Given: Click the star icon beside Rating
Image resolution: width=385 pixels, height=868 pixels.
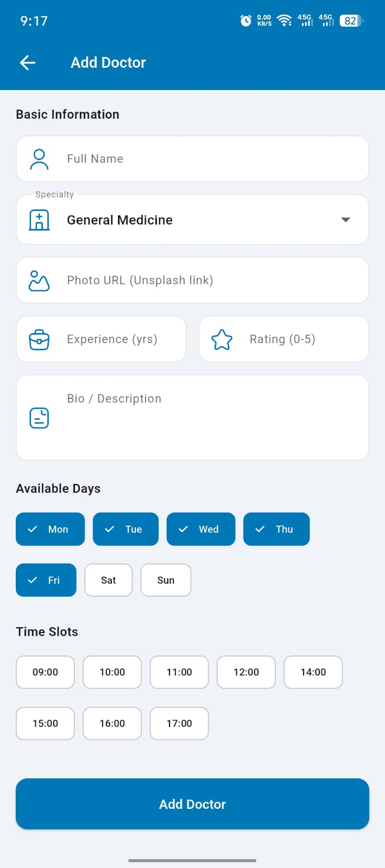Looking at the screenshot, I should coord(222,339).
